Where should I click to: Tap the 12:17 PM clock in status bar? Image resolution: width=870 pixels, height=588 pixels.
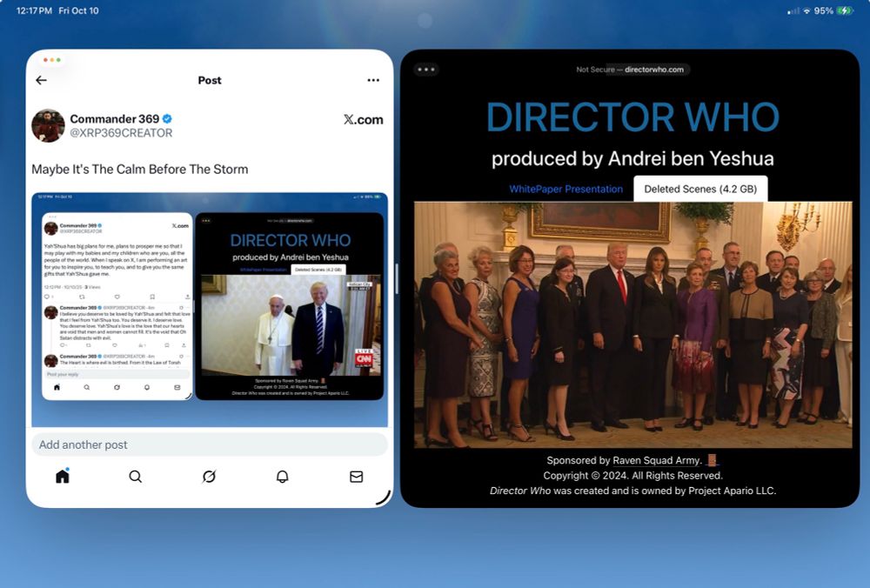coord(34,10)
